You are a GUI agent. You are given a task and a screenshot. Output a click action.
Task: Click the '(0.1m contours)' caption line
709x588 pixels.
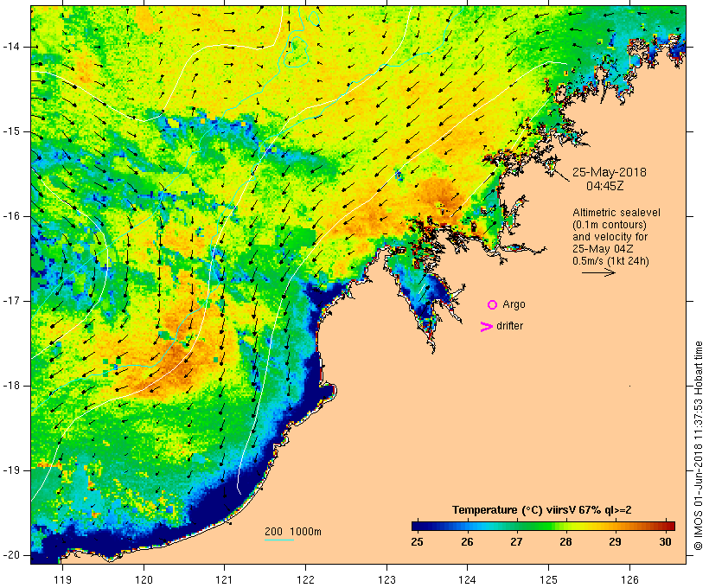tap(610, 225)
